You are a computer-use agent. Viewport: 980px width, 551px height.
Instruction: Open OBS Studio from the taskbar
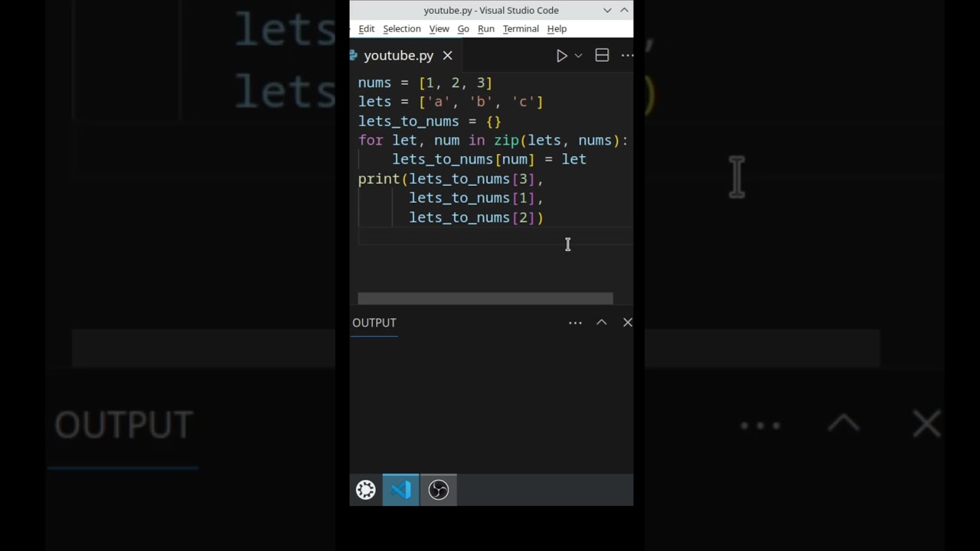(x=439, y=490)
